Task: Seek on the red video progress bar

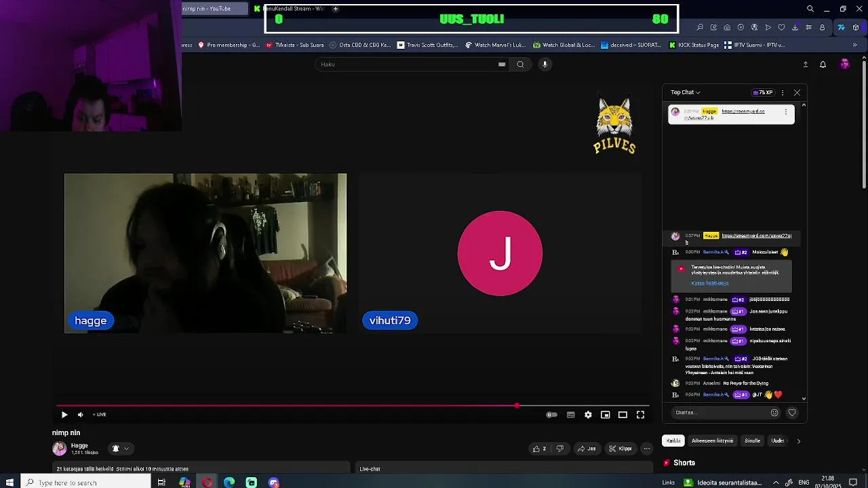Action: [353, 406]
